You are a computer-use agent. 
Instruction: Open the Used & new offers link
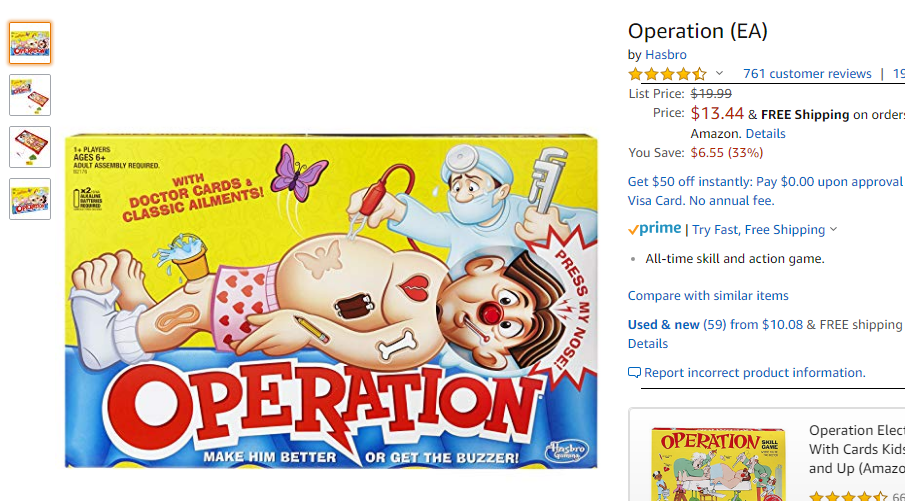715,324
